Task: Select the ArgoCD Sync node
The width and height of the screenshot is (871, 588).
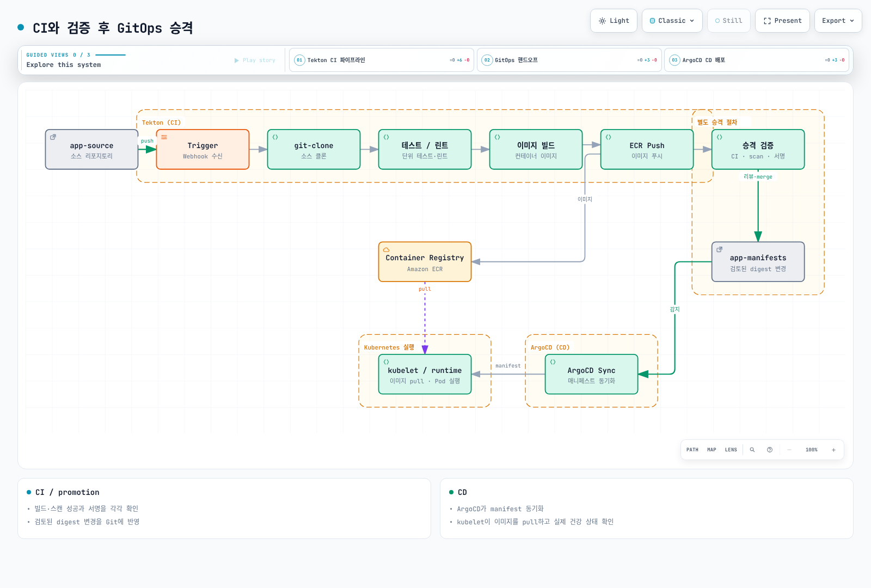Action: [592, 375]
